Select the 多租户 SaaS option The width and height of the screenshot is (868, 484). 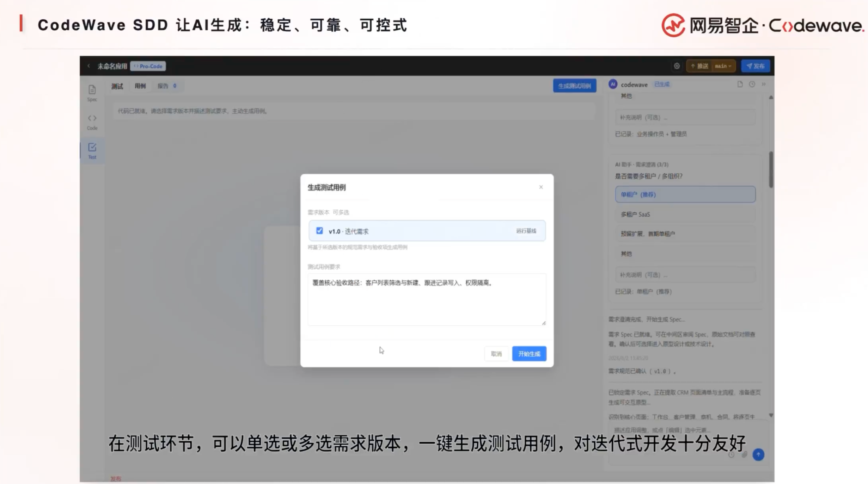click(685, 214)
